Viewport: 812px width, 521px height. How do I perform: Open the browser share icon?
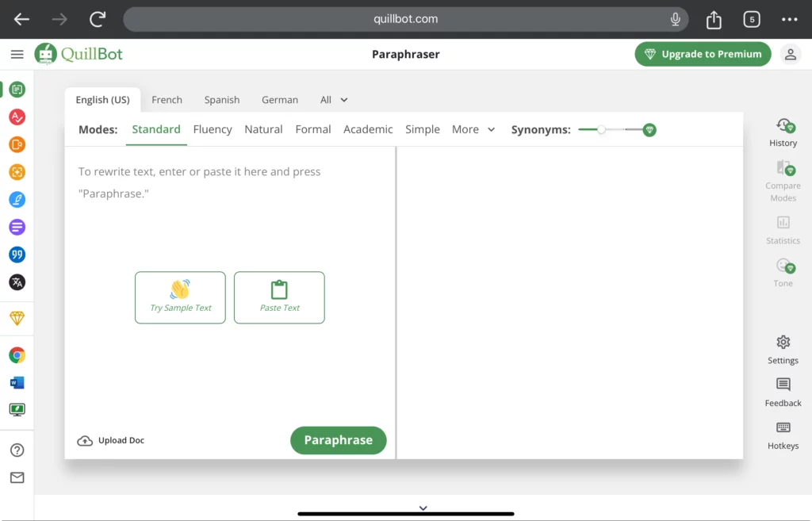(714, 20)
